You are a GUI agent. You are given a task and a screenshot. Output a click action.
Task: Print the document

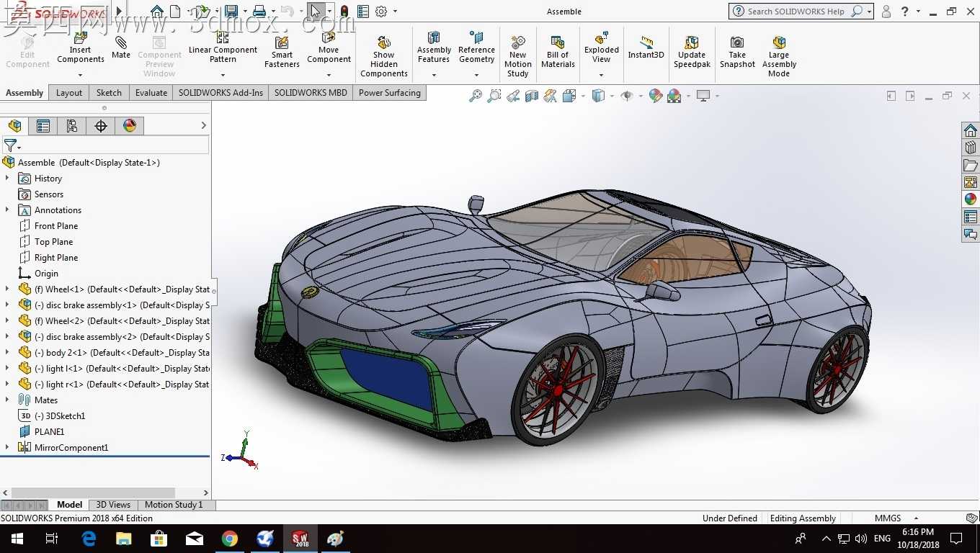(x=259, y=11)
